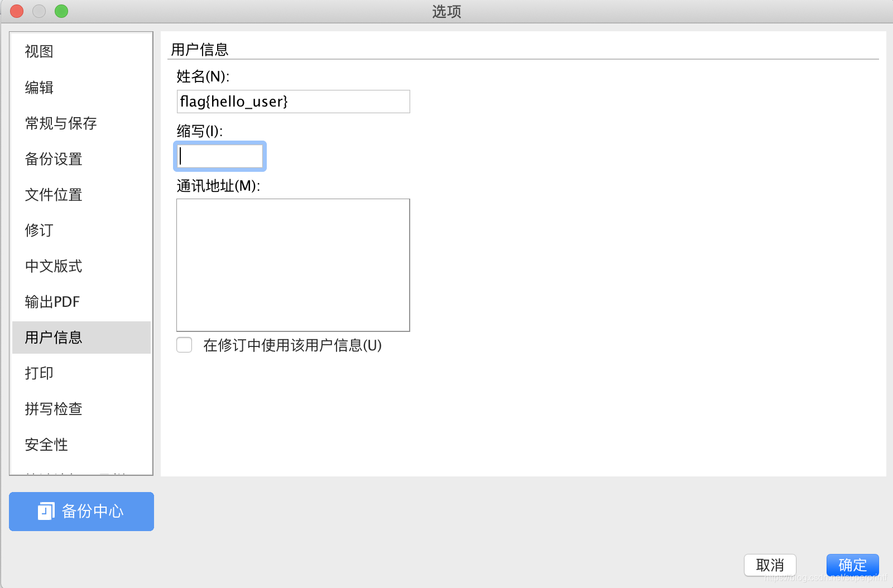Viewport: 893px width, 588px height.
Task: Cancel the dialog with 取消
Action: (x=770, y=565)
